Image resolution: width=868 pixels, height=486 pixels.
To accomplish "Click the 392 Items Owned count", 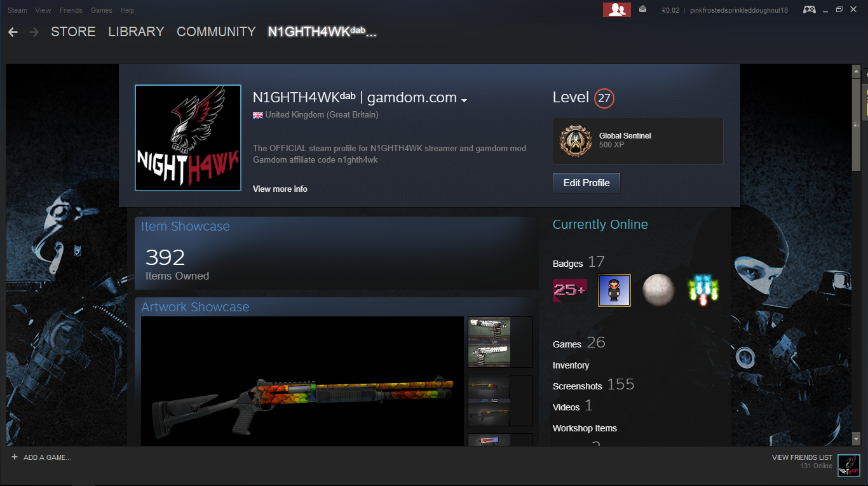I will 177,264.
